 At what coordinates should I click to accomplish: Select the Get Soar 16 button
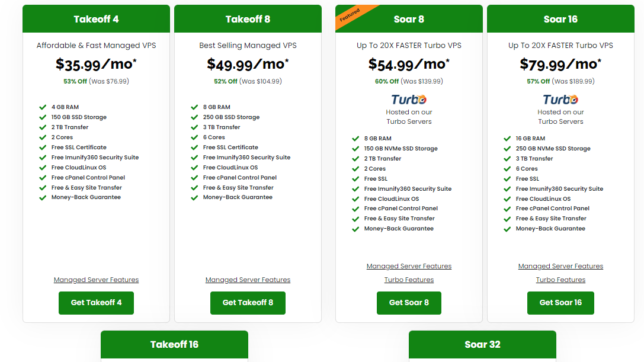coord(560,303)
